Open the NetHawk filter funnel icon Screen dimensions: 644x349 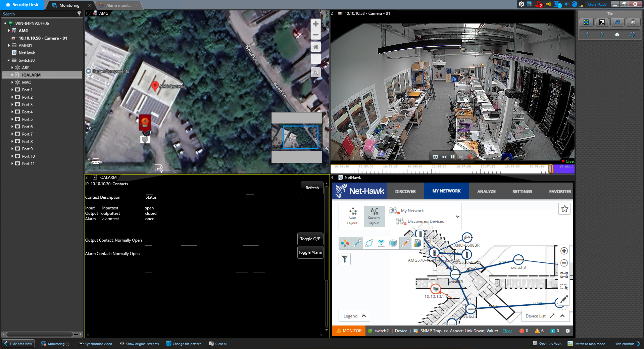pyautogui.click(x=345, y=259)
